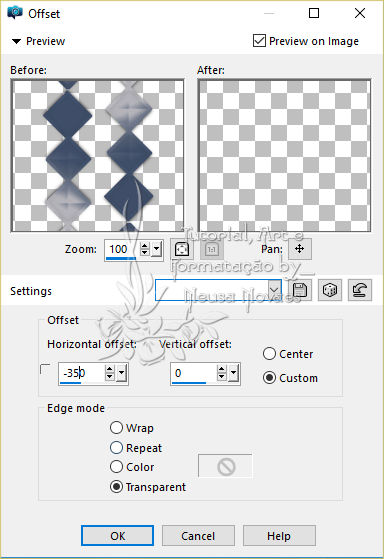
Task: Click the Pan navigate cross icon
Action: point(300,249)
